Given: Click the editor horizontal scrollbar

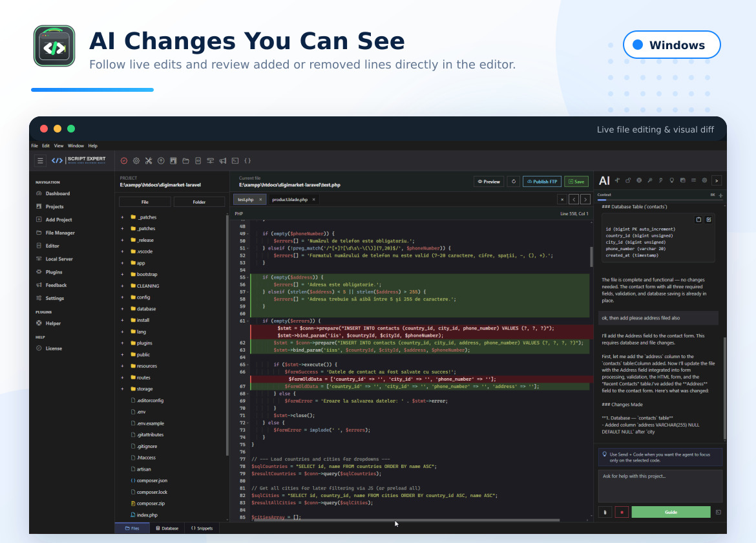Looking at the screenshot, I should (406, 520).
